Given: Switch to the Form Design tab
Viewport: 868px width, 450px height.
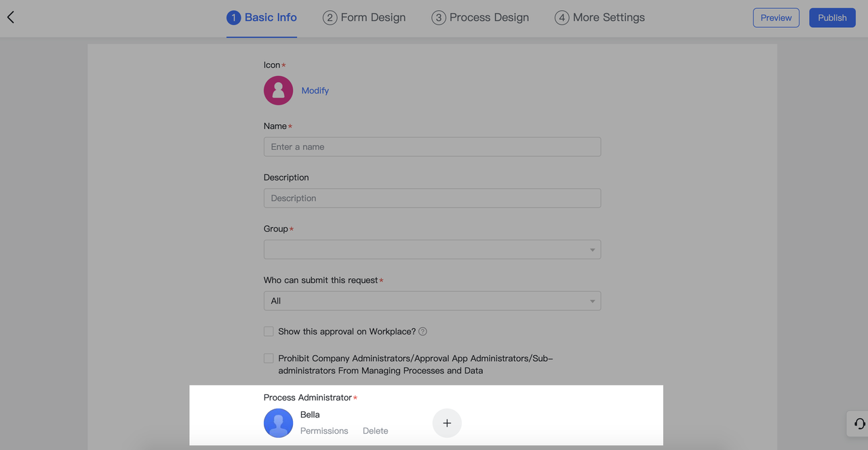Looking at the screenshot, I should coord(364,18).
